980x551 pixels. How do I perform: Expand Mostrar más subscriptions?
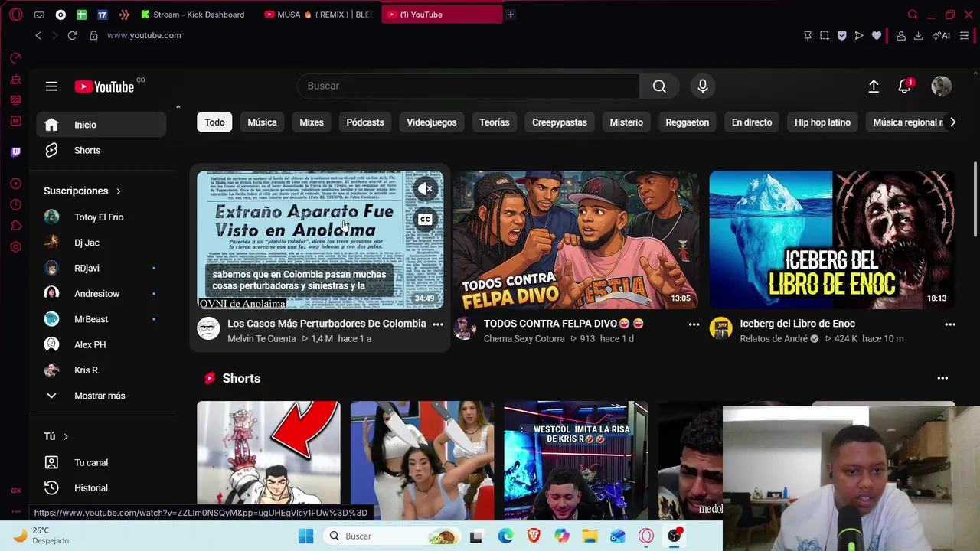(x=101, y=396)
